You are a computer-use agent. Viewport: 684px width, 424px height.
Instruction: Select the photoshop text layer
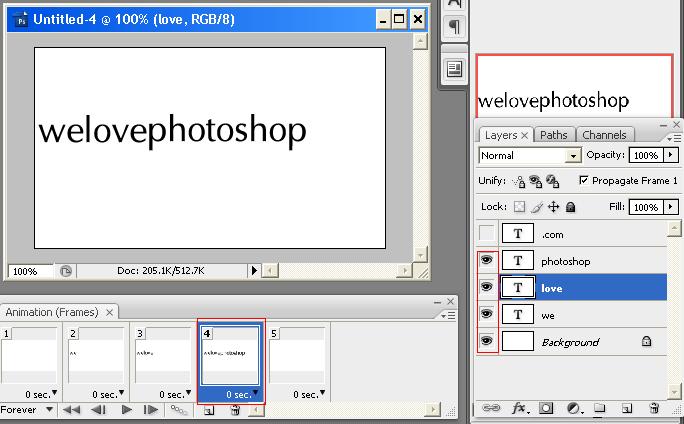tap(583, 260)
